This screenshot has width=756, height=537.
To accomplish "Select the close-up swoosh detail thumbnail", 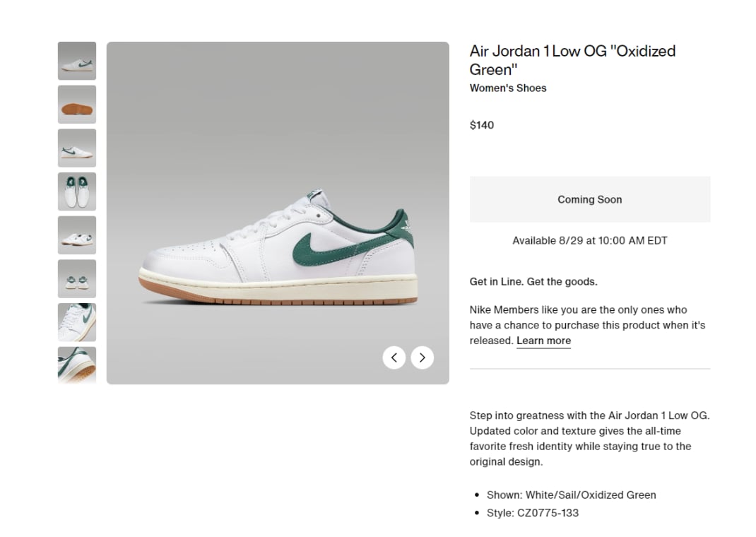I will (x=77, y=322).
